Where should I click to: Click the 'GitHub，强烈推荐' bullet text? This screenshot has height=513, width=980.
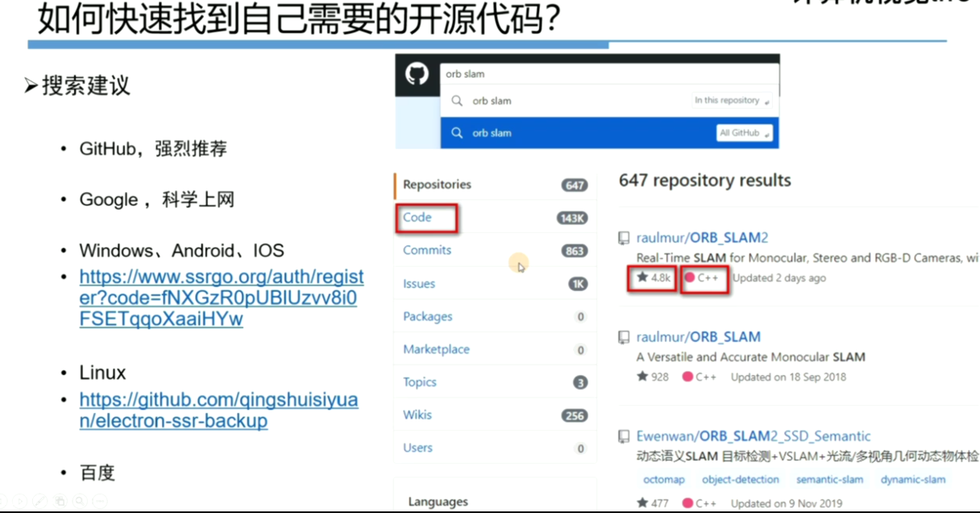click(x=153, y=149)
